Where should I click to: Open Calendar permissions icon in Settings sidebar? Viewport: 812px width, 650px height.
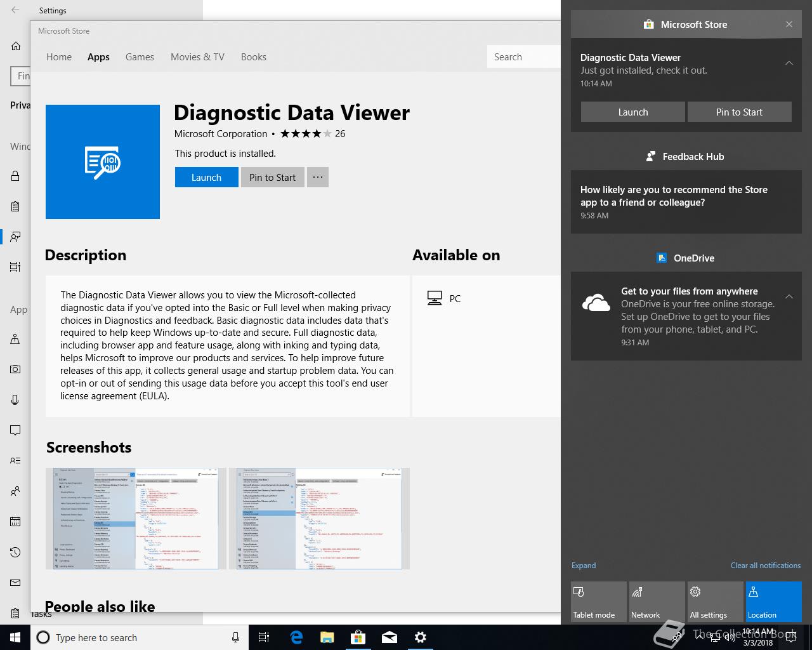(15, 522)
